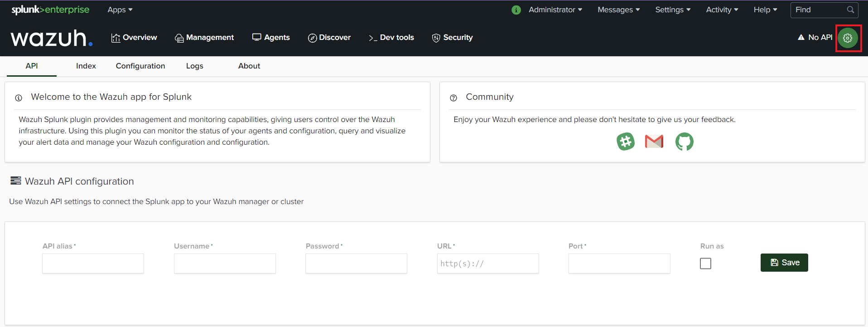Viewport: 868px width, 327px height.
Task: Click the search magnifier in Find box
Action: click(850, 10)
